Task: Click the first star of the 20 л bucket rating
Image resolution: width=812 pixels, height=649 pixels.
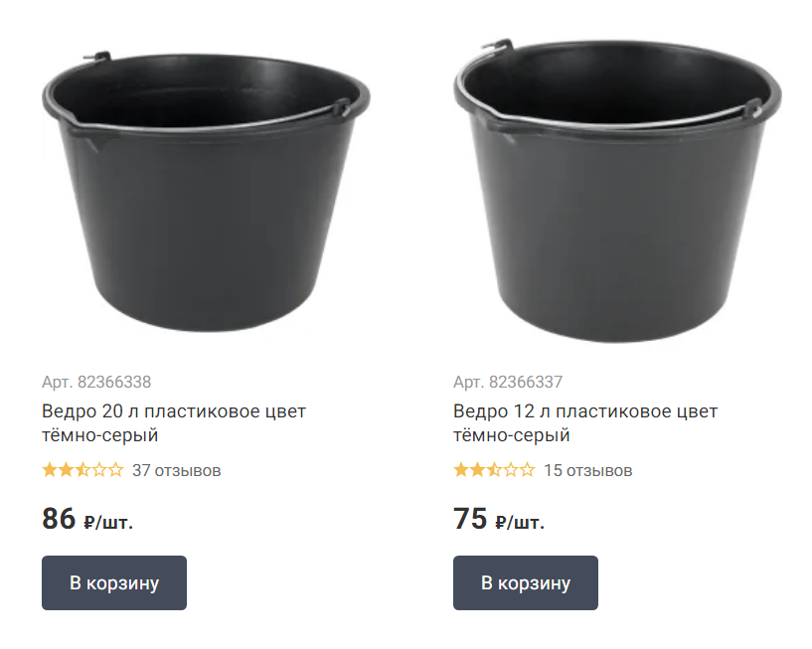Action: [x=50, y=470]
